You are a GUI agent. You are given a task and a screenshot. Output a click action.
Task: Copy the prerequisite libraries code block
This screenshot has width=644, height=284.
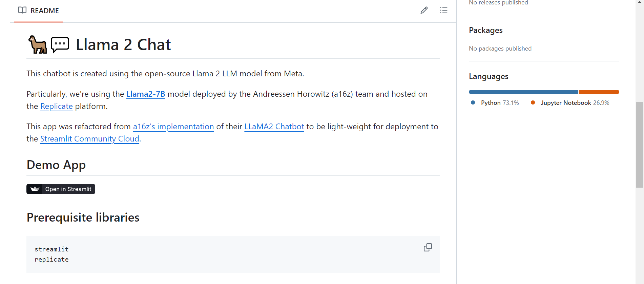[428, 247]
